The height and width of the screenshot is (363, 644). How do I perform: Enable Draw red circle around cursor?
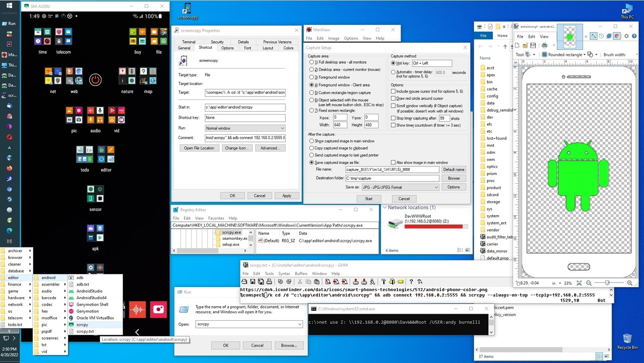[394, 99]
